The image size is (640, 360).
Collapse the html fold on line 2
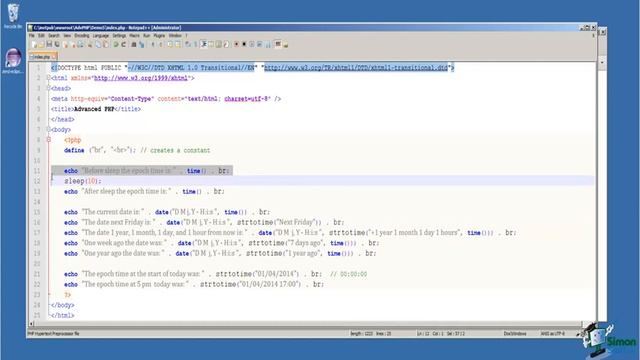coord(48,78)
